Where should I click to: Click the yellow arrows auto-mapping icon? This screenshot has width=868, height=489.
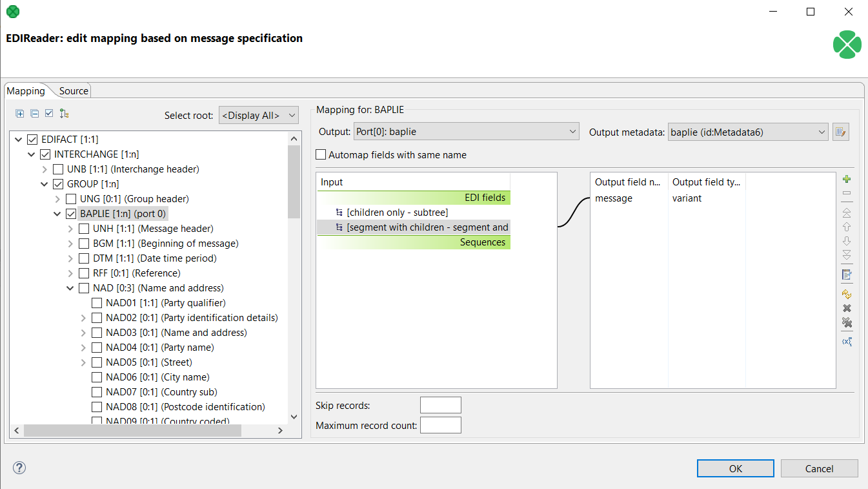pos(847,294)
